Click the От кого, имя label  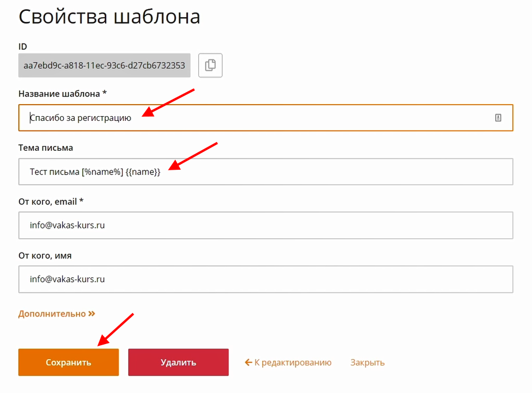(45, 255)
